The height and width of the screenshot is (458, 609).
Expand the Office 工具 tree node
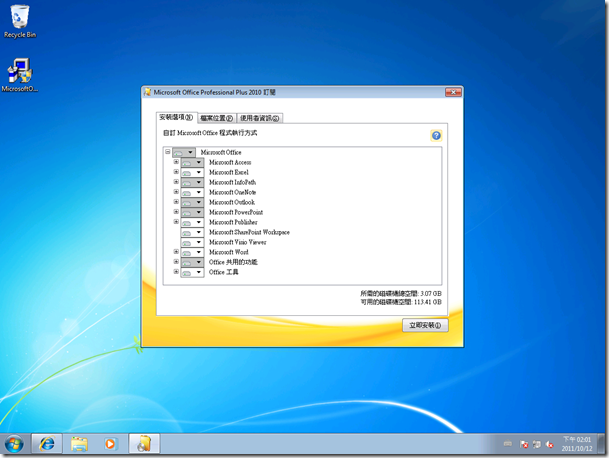[176, 272]
